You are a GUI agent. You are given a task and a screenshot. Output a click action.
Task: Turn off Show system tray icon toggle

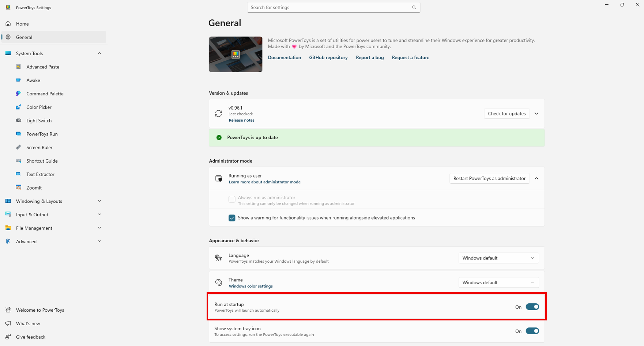click(x=532, y=331)
